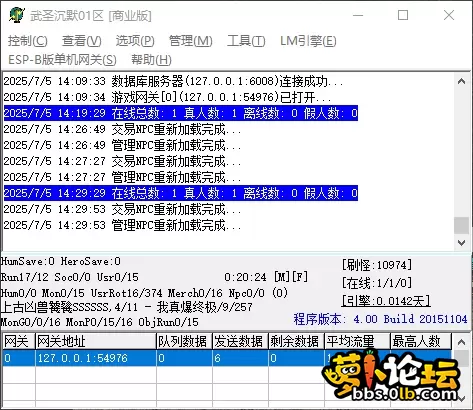Viewport: 473px width, 410px height.
Task: Click the 网关地址 column header
Action: point(96,342)
